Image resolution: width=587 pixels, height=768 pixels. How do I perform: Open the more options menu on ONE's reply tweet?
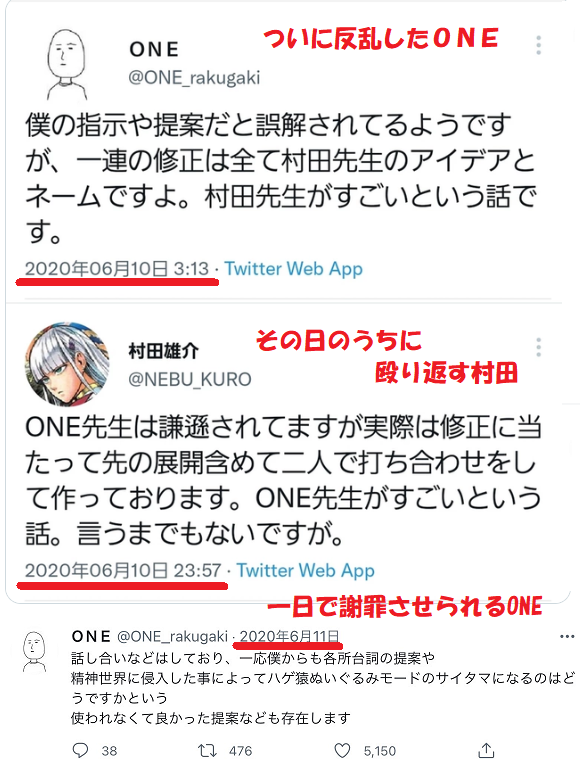click(567, 637)
